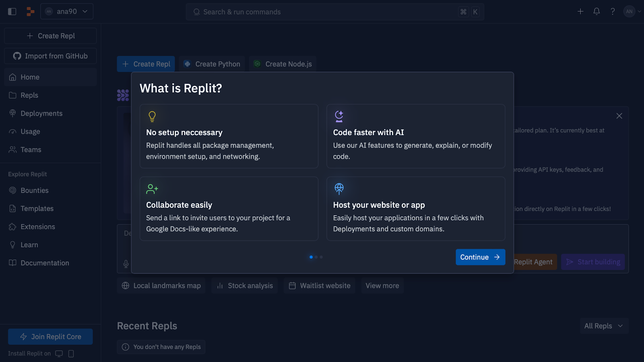Open Deployments in sidebar
The width and height of the screenshot is (644, 362).
point(50,113)
